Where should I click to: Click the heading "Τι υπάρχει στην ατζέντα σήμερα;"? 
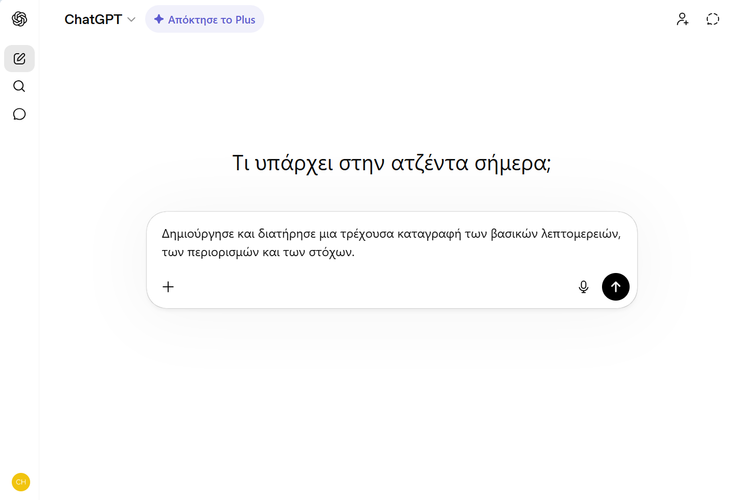(x=391, y=163)
